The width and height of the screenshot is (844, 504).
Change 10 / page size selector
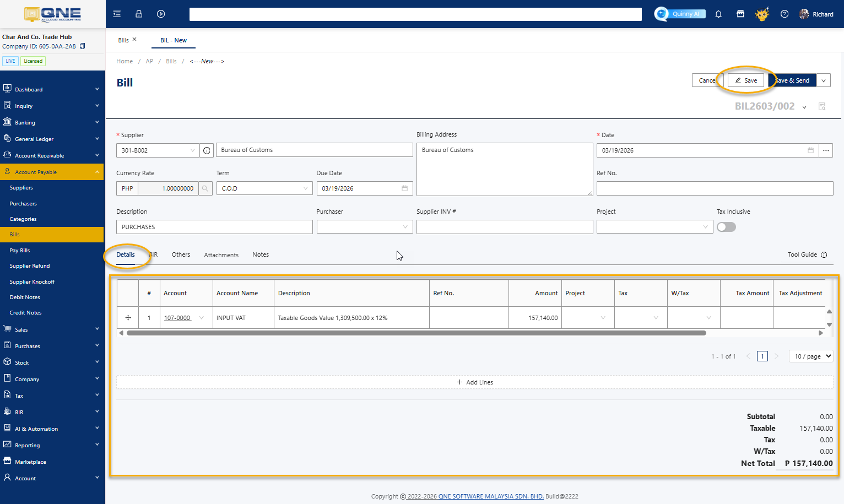click(811, 356)
